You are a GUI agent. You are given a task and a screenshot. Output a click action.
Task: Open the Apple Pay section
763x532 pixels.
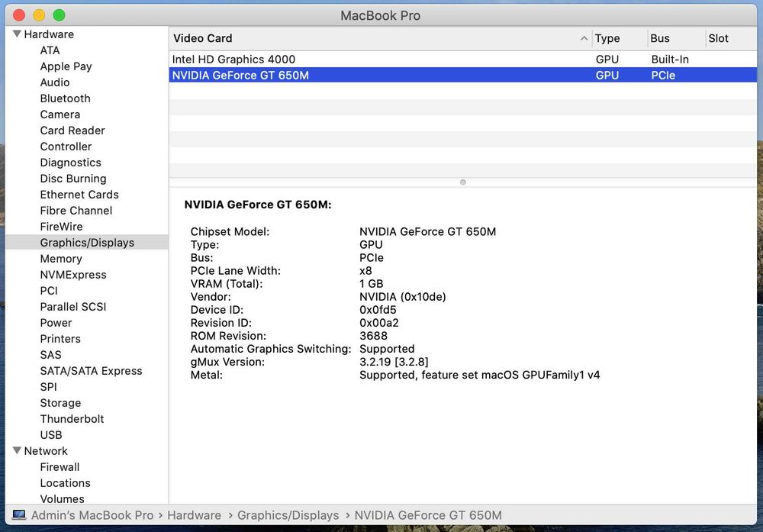pyautogui.click(x=66, y=66)
